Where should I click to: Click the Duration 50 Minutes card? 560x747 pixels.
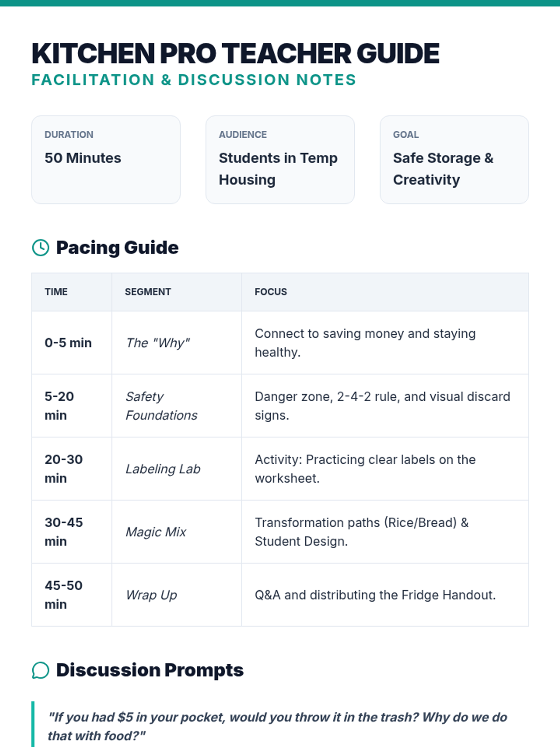click(x=106, y=160)
